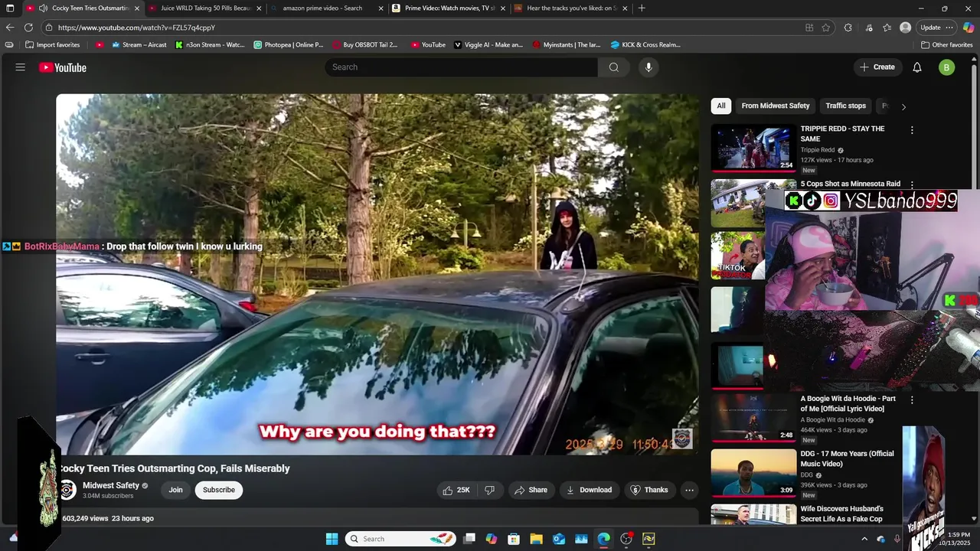
Task: Reload the current page
Action: pos(28,28)
